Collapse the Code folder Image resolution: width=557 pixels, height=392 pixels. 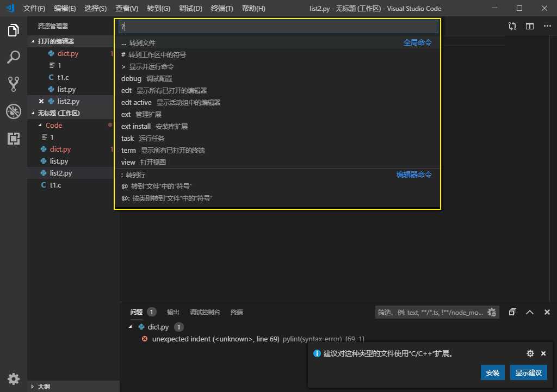(40, 125)
